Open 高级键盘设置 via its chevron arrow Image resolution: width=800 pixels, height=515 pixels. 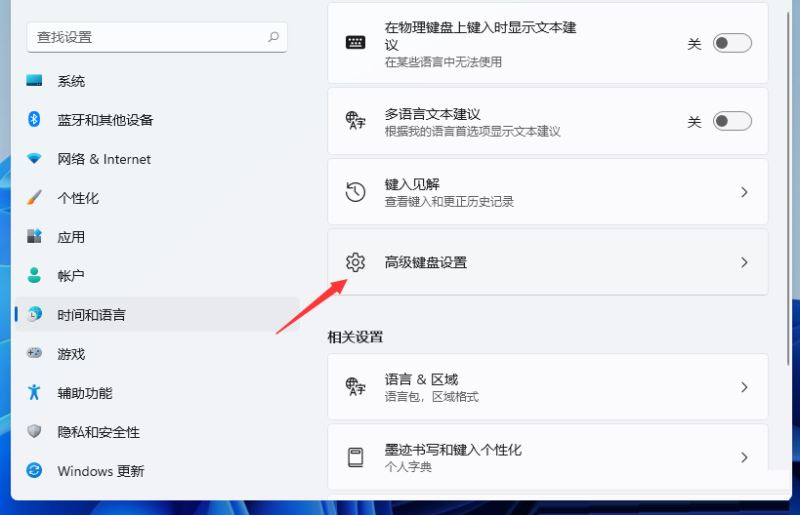[744, 263]
